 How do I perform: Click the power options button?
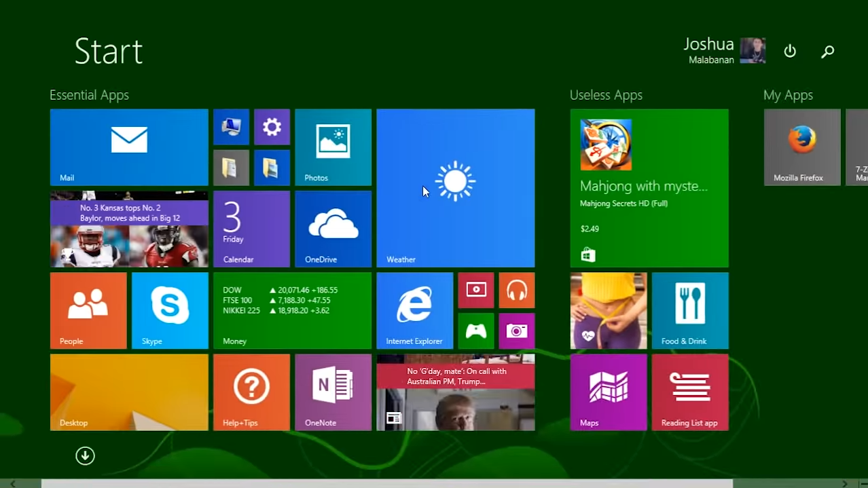(790, 52)
